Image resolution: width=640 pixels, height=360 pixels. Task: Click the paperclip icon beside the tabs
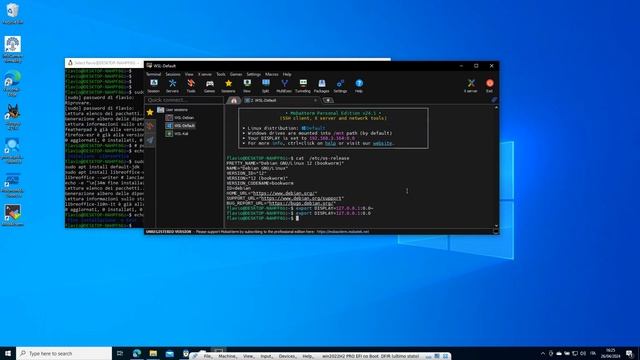494,100
